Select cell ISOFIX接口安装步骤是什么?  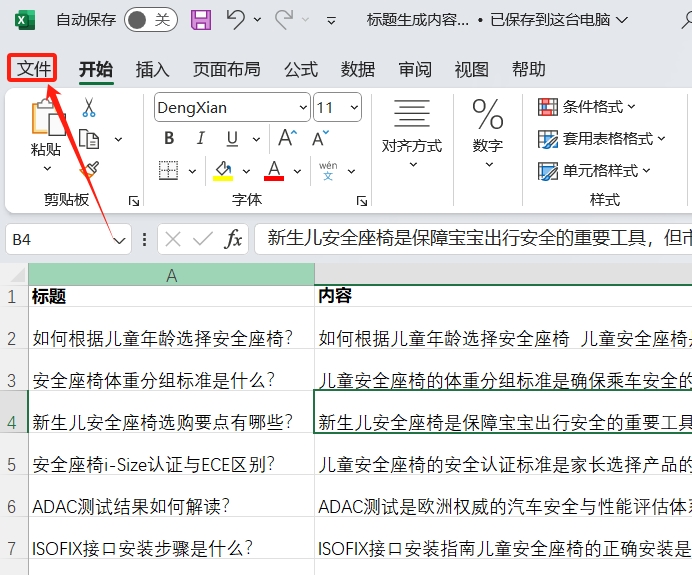click(x=171, y=538)
